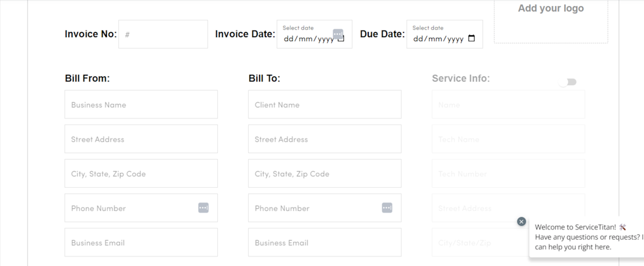Click the Tech Number field
644x266 pixels.
(x=508, y=173)
